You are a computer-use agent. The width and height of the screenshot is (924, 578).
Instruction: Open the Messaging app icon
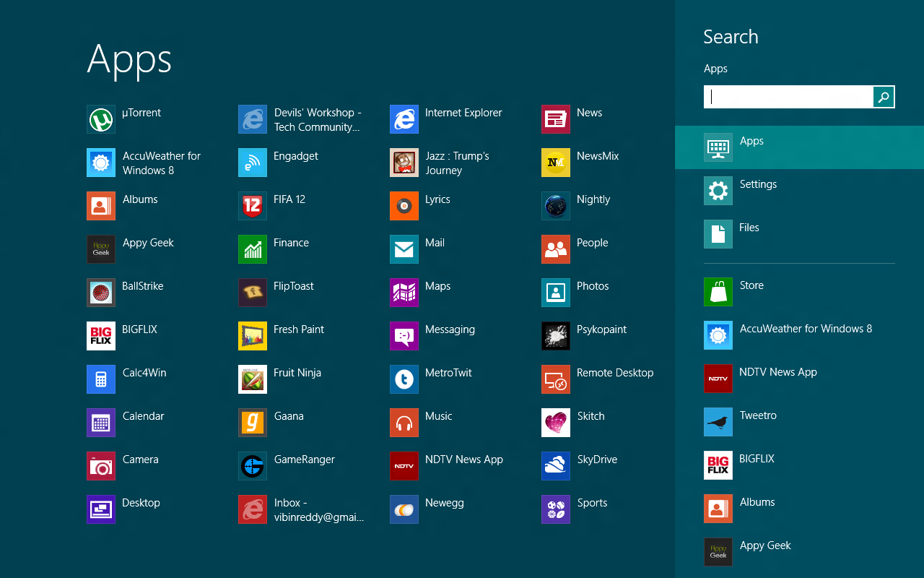pos(404,336)
